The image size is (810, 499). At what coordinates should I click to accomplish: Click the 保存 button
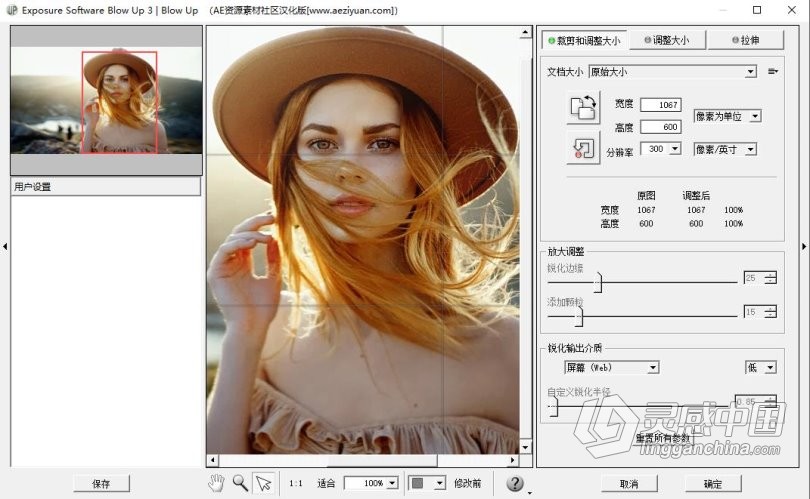pyautogui.click(x=101, y=484)
